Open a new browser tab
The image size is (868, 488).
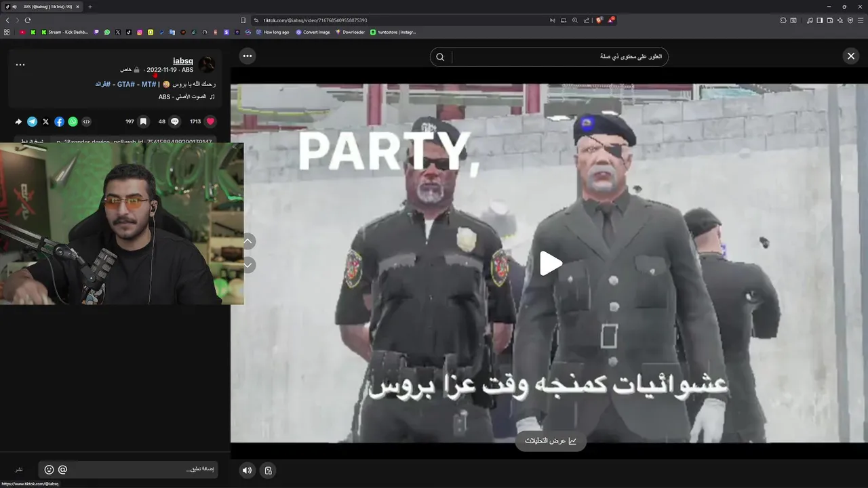click(x=90, y=7)
